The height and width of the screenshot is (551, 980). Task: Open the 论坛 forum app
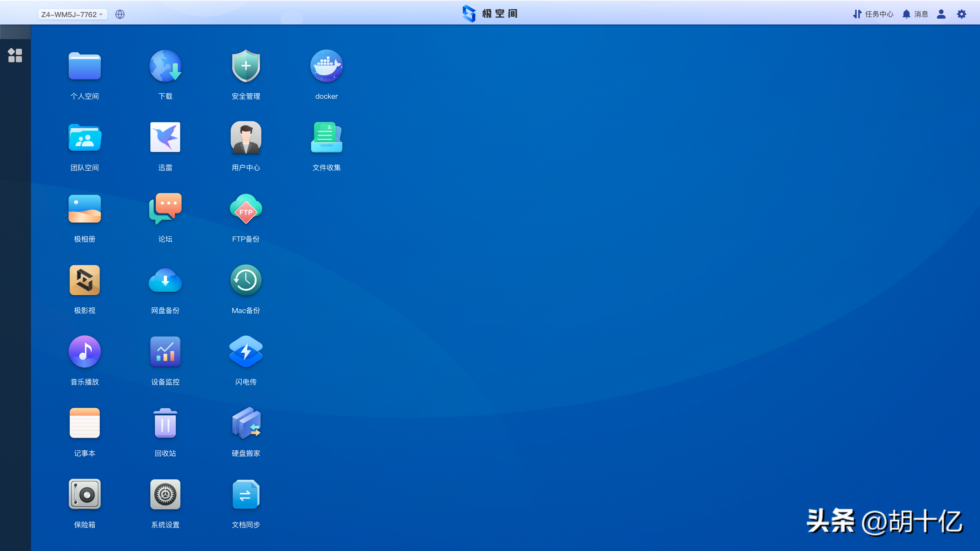[x=165, y=209]
